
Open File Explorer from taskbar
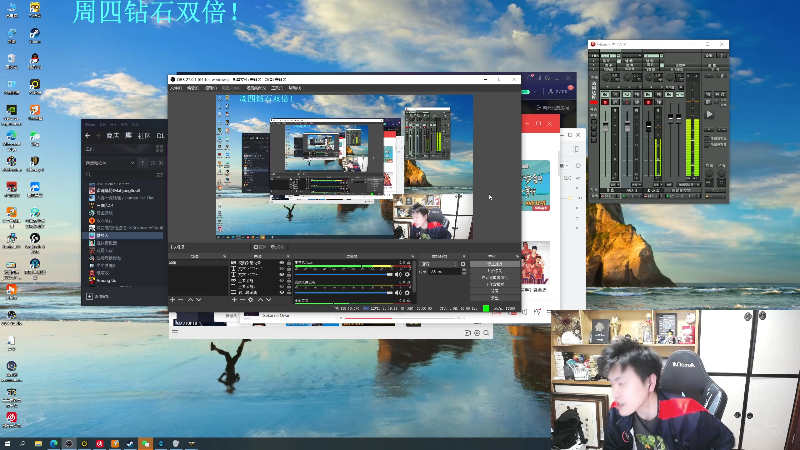[x=38, y=444]
